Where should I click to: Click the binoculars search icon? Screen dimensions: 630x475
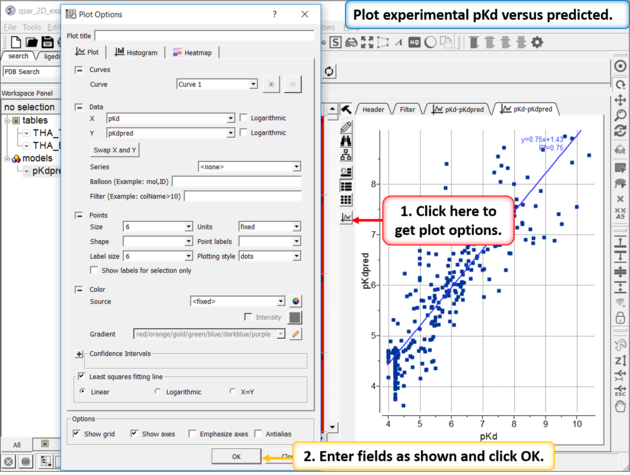tap(346, 143)
